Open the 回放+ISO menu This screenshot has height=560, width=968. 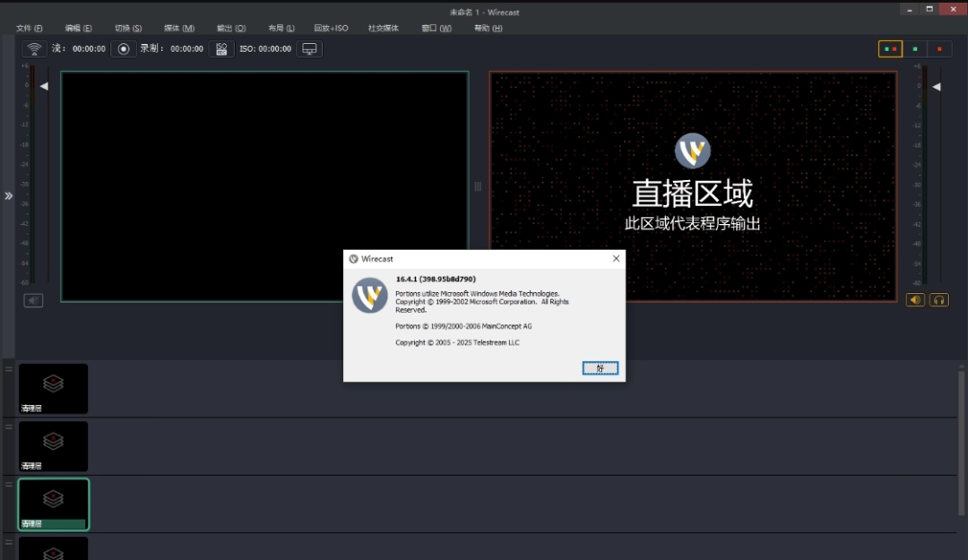pos(331,28)
